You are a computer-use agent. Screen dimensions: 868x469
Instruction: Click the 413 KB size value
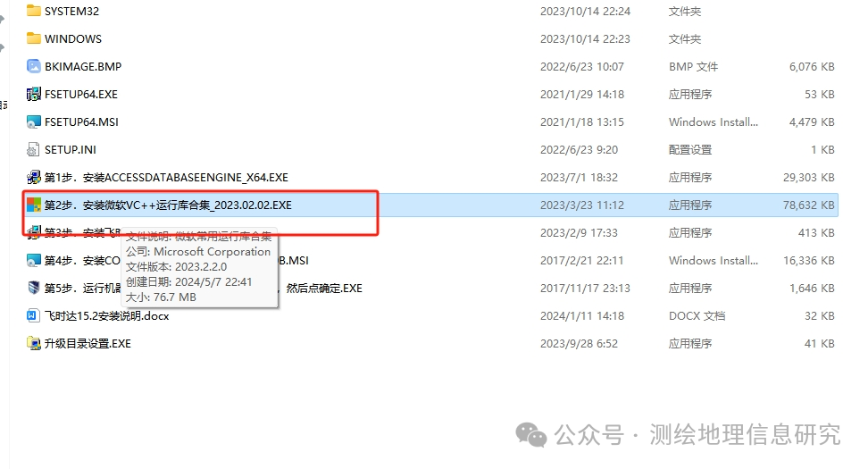click(x=816, y=232)
